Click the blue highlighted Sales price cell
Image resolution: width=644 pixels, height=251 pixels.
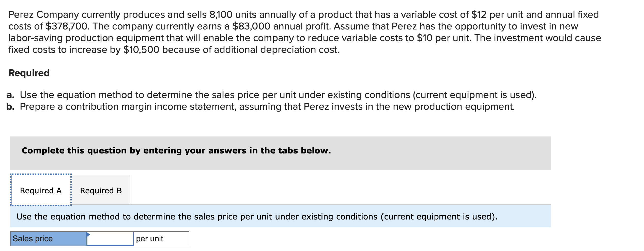pos(48,238)
